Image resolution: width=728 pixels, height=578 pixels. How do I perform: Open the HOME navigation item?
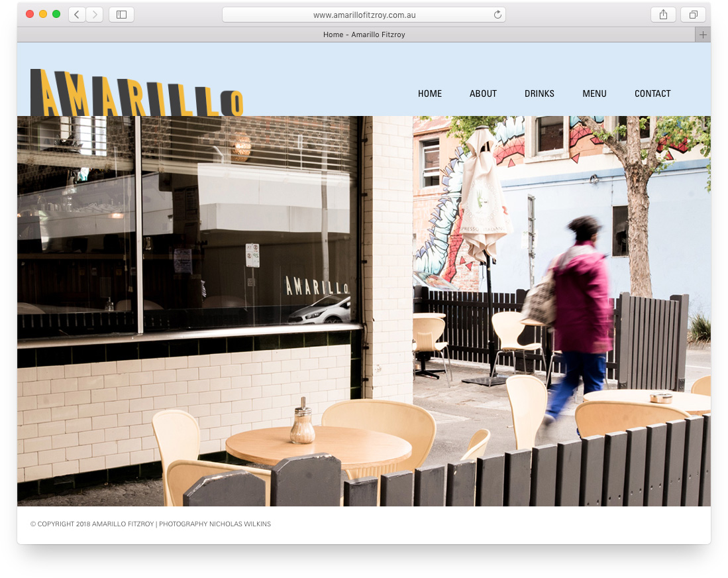430,93
